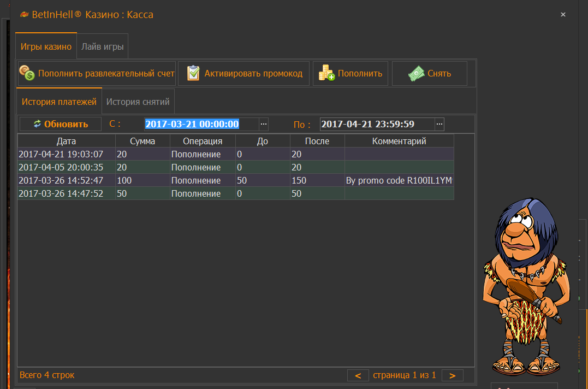This screenshot has width=588, height=389.
Task: Sort by the Сумма column header
Action: click(x=142, y=141)
